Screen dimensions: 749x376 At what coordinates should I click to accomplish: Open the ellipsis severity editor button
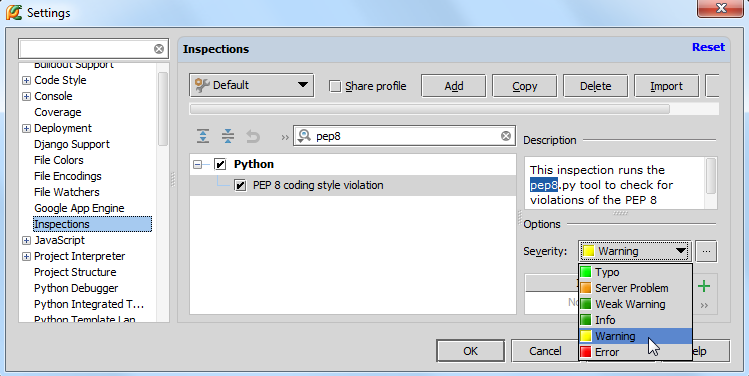coord(706,251)
